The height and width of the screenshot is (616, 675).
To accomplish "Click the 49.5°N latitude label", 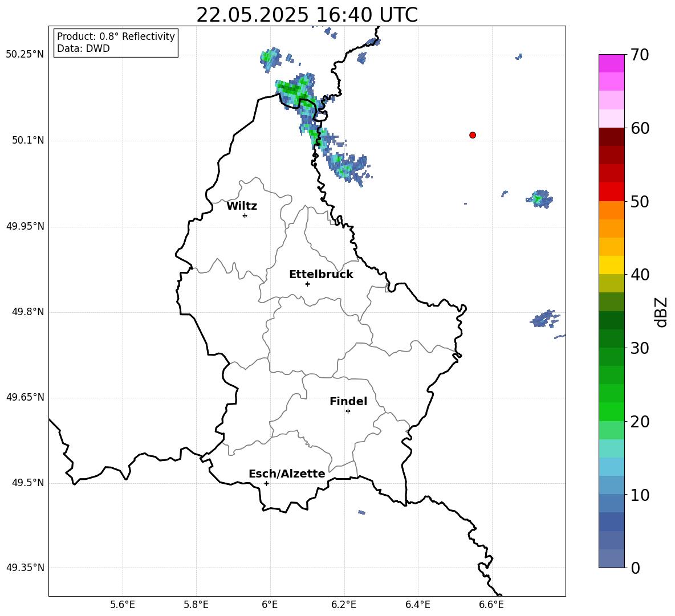I will (x=28, y=483).
